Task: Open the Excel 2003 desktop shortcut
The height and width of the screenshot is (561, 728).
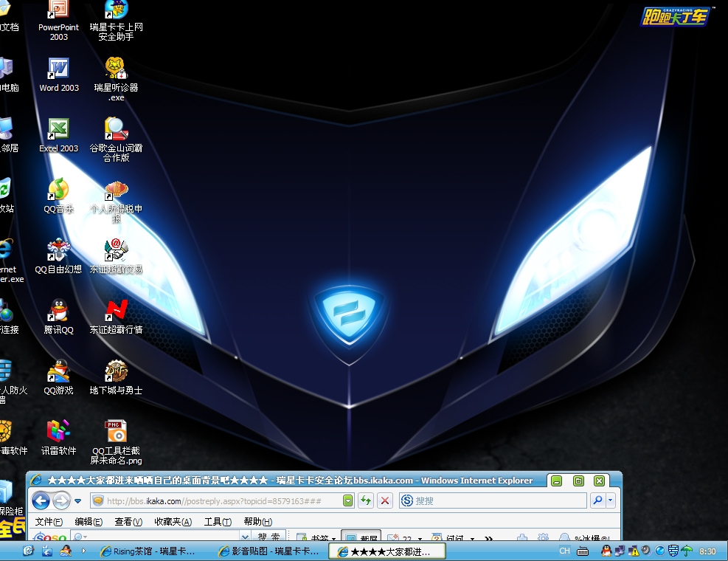Action: click(58, 129)
